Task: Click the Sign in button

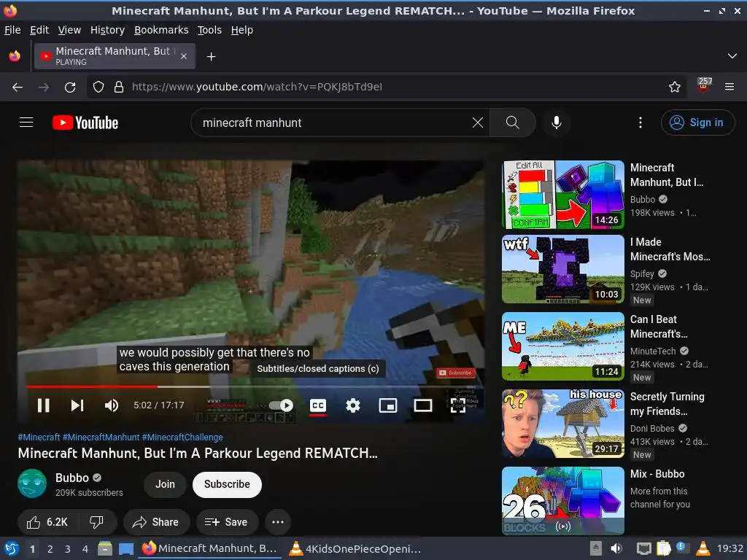Action: [x=697, y=122]
